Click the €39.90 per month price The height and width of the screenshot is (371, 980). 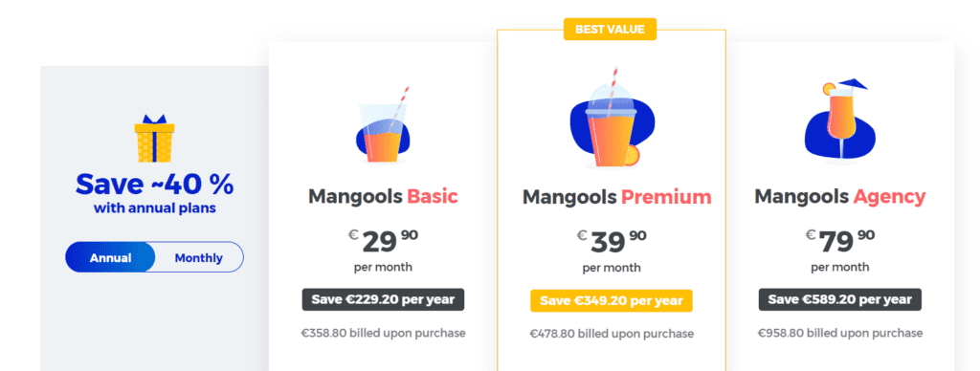(612, 251)
